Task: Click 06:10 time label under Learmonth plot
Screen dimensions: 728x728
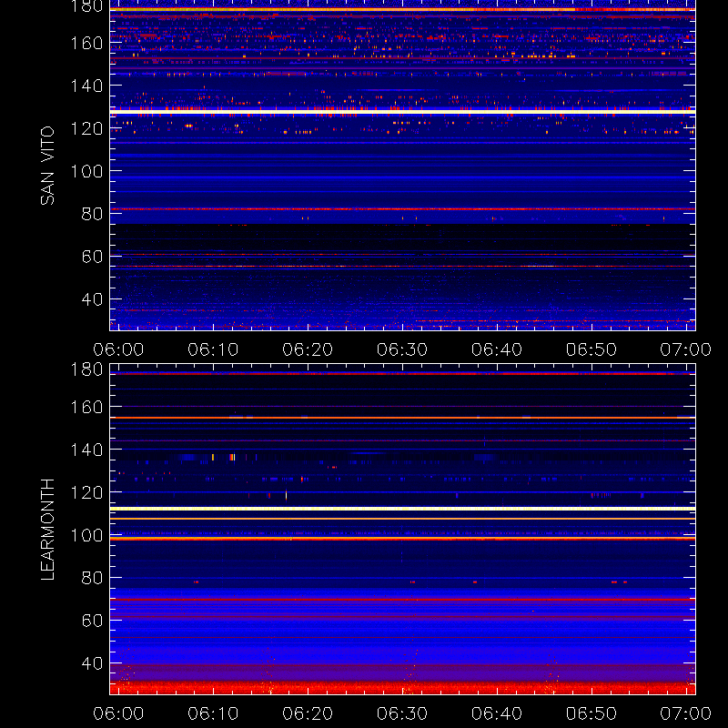Action: click(x=213, y=713)
